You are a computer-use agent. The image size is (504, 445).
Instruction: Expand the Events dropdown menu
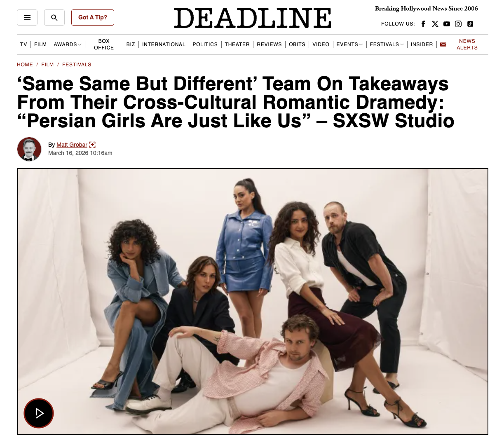pyautogui.click(x=350, y=44)
